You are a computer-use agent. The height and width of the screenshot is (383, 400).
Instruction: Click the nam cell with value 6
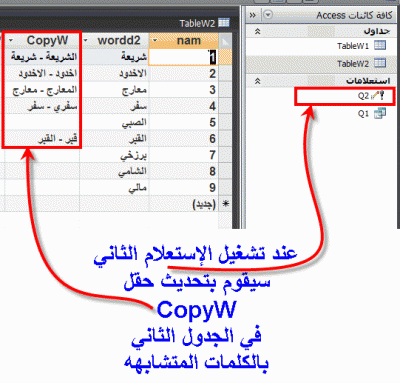pyautogui.click(x=184, y=139)
